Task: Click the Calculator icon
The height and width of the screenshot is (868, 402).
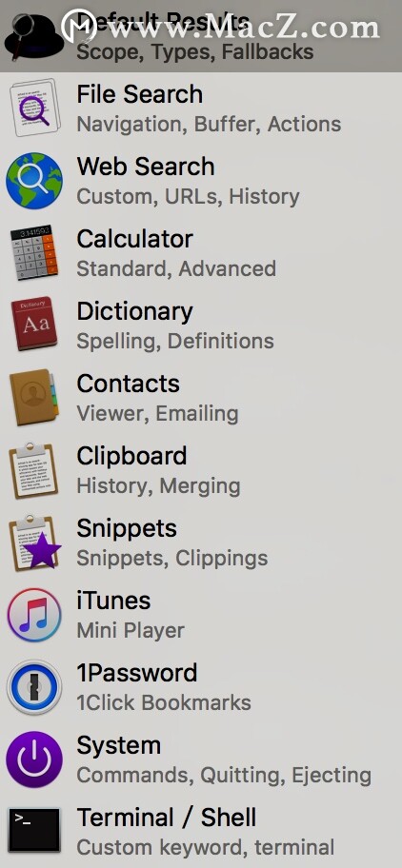Action: (34, 253)
